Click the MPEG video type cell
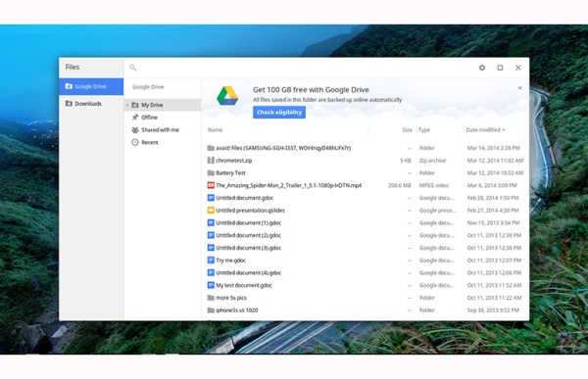 tap(434, 185)
